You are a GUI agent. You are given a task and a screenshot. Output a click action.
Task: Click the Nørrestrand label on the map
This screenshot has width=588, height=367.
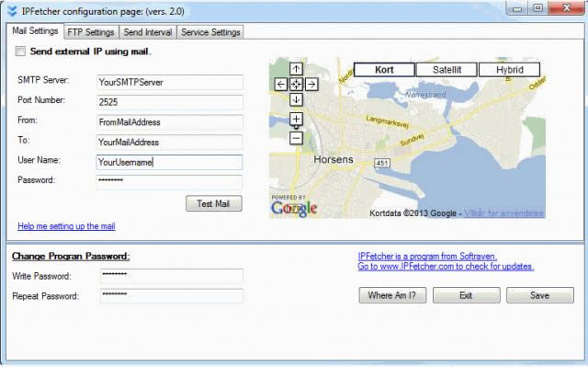(x=425, y=95)
